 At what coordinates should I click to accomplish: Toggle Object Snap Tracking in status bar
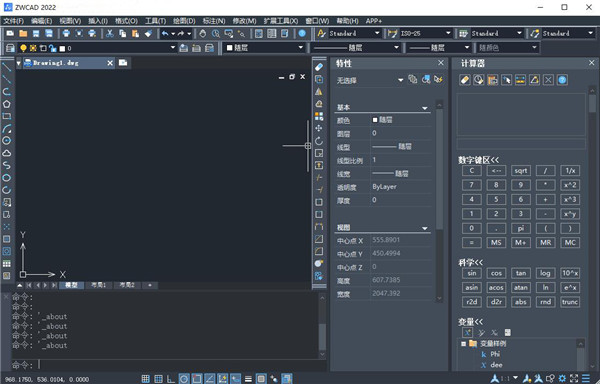point(210,379)
